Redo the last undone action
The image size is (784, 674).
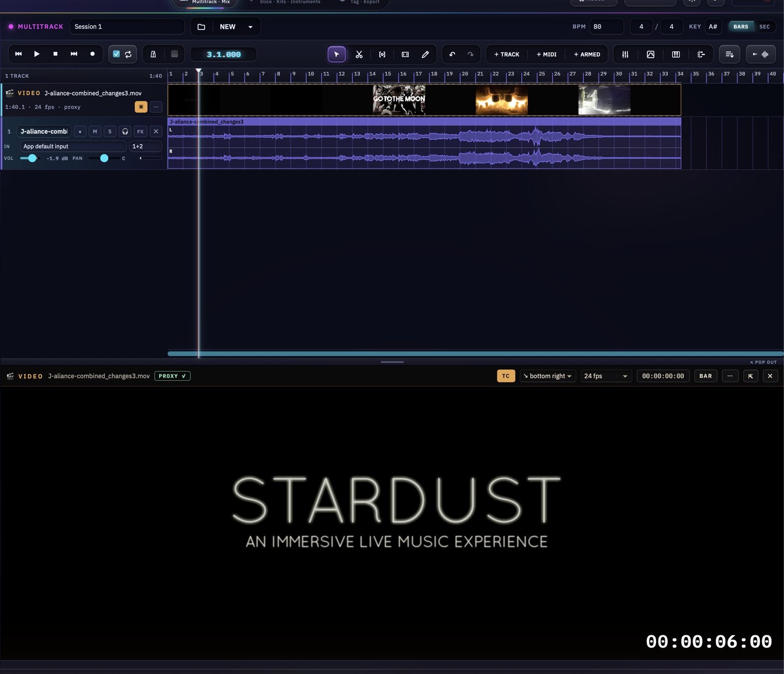tap(470, 54)
